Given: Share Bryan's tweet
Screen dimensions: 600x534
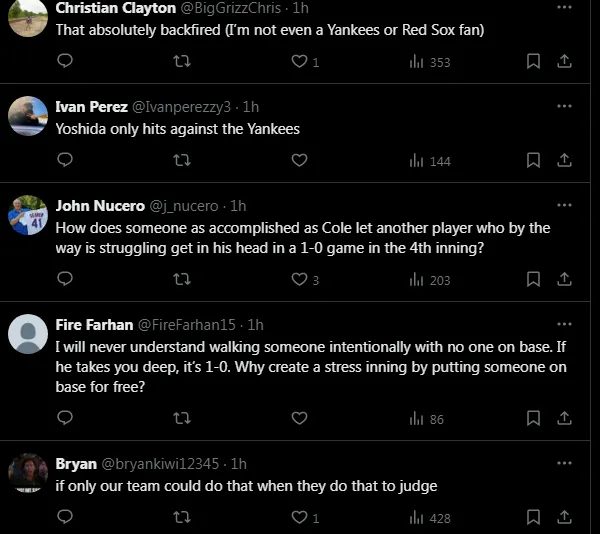Looking at the screenshot, I should 564,517.
